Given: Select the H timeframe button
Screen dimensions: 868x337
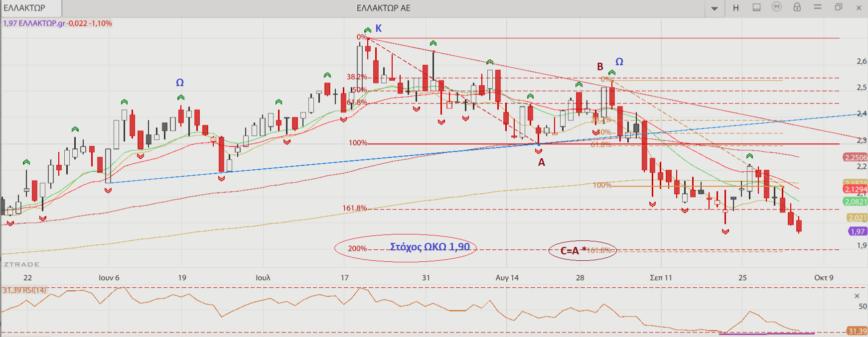Looking at the screenshot, I should click(736, 8).
